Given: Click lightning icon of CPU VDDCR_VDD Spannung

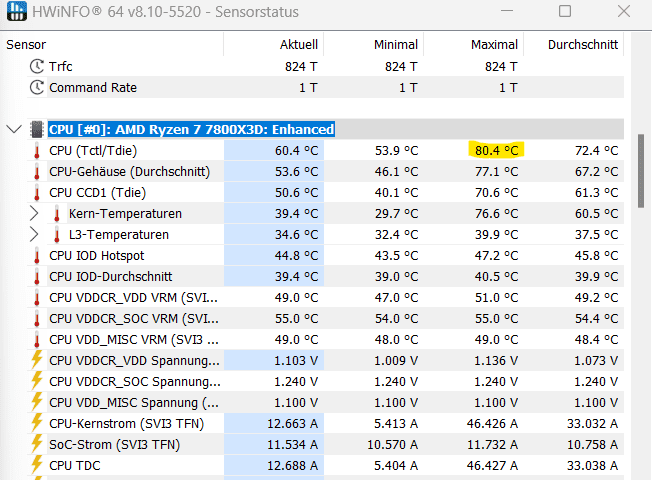Looking at the screenshot, I should [x=37, y=360].
